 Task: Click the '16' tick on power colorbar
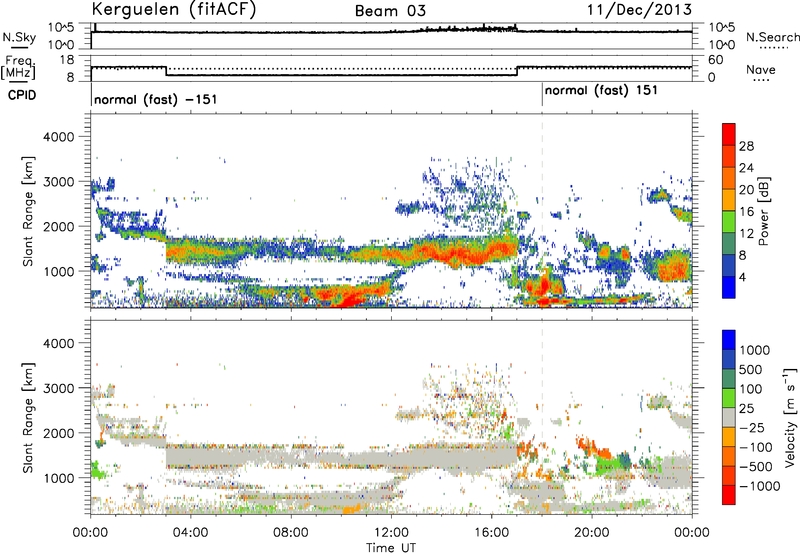pyautogui.click(x=746, y=212)
